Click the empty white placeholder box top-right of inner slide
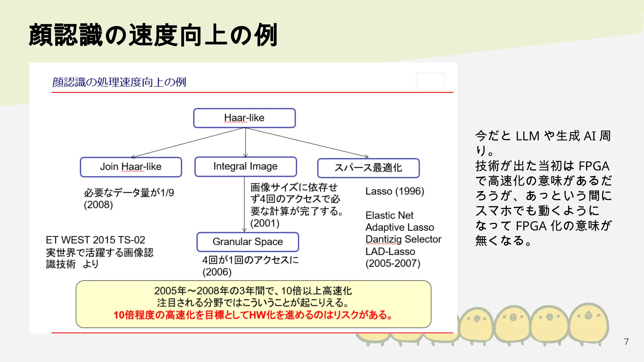 [x=430, y=81]
